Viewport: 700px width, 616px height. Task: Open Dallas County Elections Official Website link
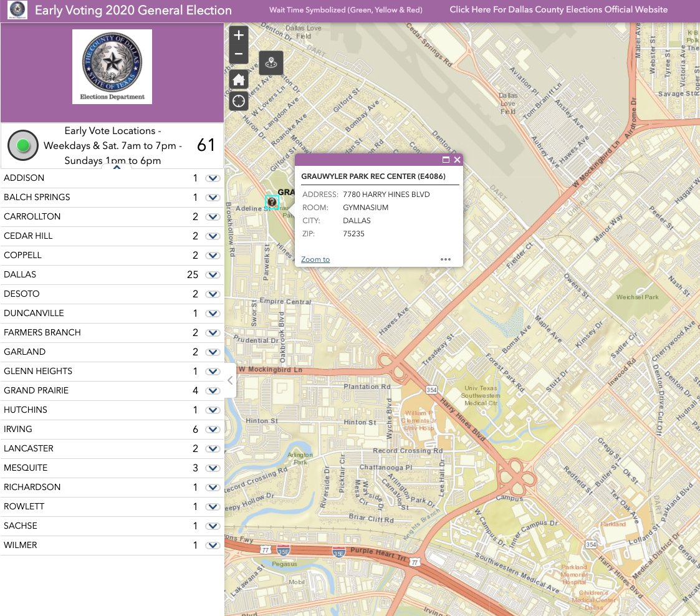click(559, 9)
